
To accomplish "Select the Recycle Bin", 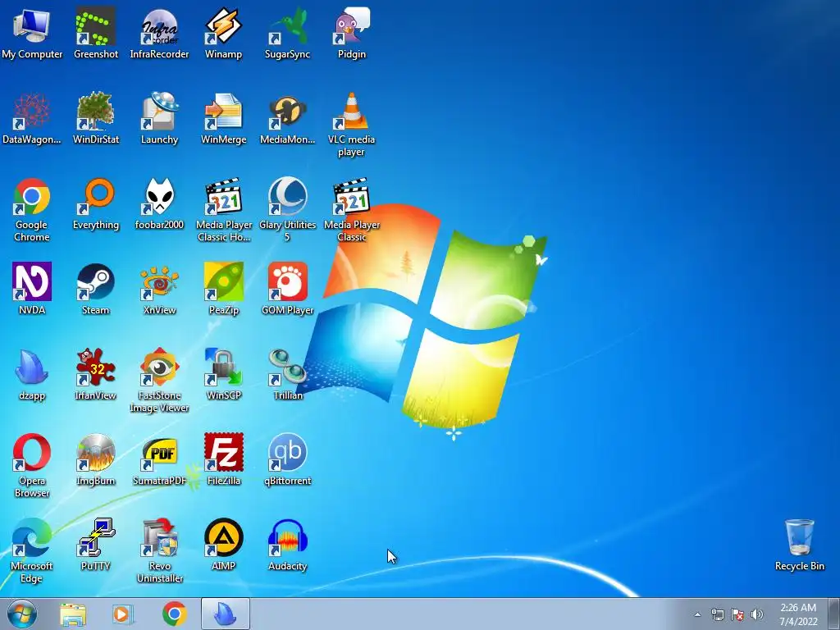I will coord(799,538).
